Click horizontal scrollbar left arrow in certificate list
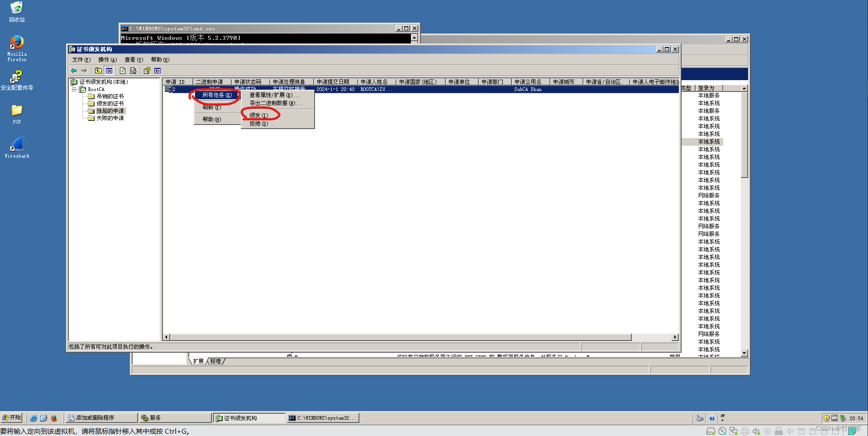868x436 pixels. pyautogui.click(x=167, y=337)
